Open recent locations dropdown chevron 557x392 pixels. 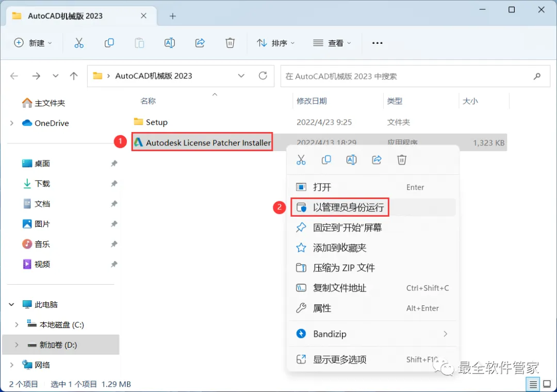[55, 76]
